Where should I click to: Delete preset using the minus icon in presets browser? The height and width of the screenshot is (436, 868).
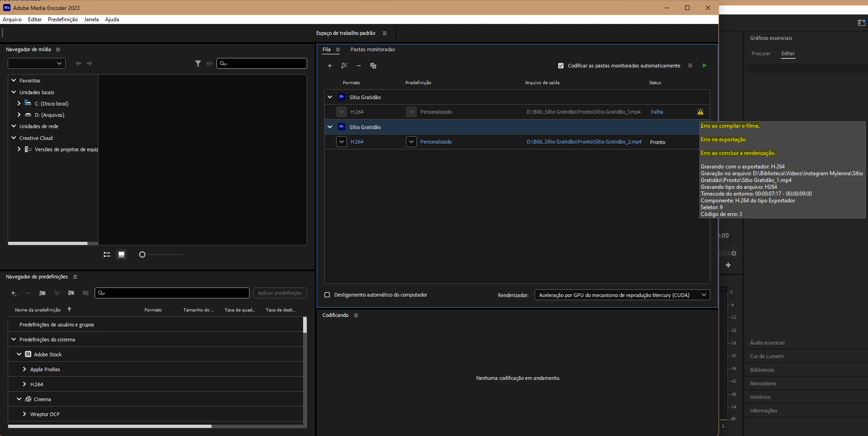tap(28, 293)
